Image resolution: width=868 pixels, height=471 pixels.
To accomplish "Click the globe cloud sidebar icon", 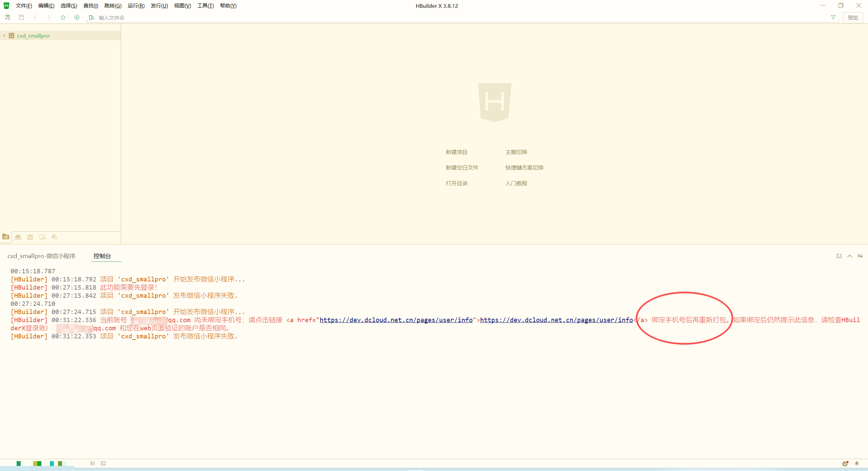I will pos(55,237).
